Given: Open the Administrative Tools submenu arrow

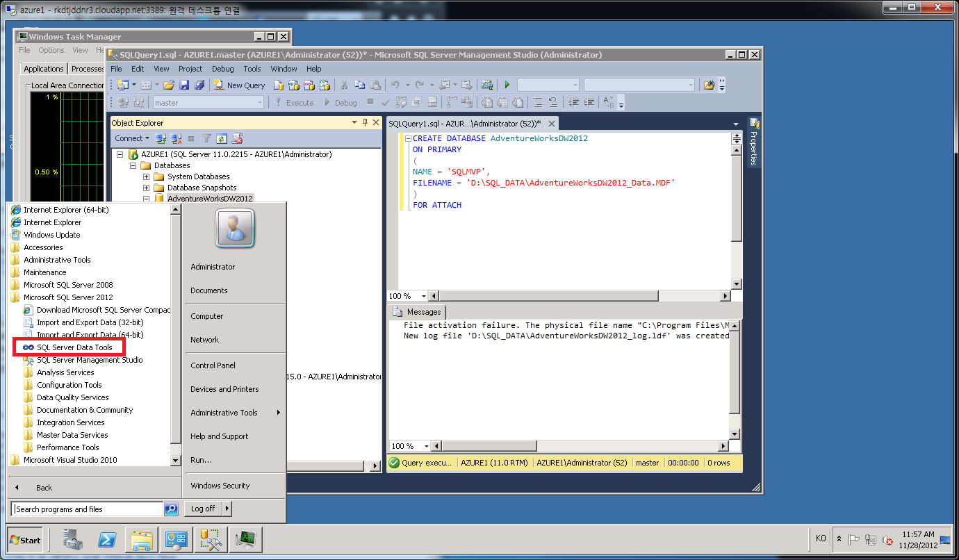Looking at the screenshot, I should click(279, 413).
